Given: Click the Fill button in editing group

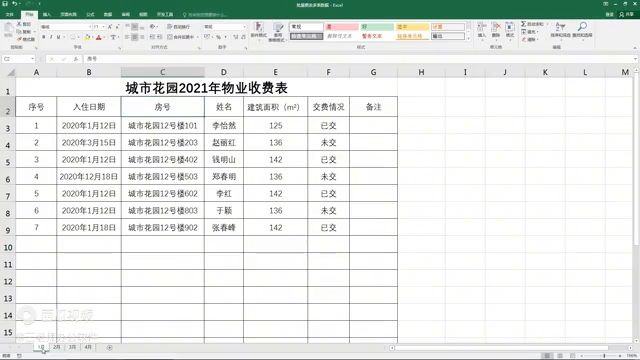Looking at the screenshot, I should pyautogui.click(x=530, y=32).
